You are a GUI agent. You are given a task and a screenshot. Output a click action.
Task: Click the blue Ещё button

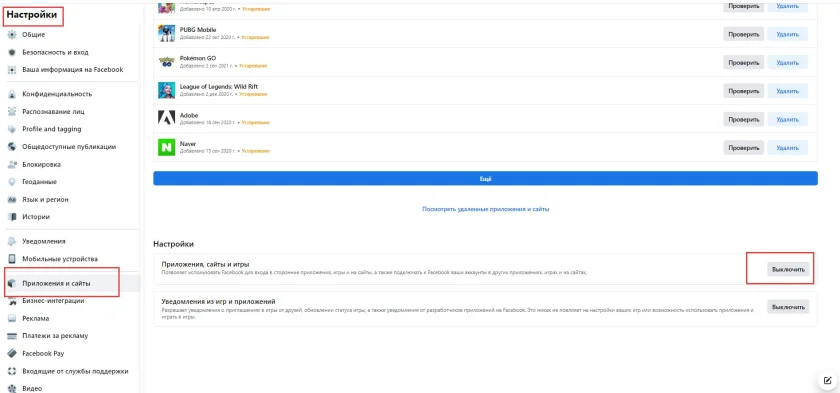[485, 179]
